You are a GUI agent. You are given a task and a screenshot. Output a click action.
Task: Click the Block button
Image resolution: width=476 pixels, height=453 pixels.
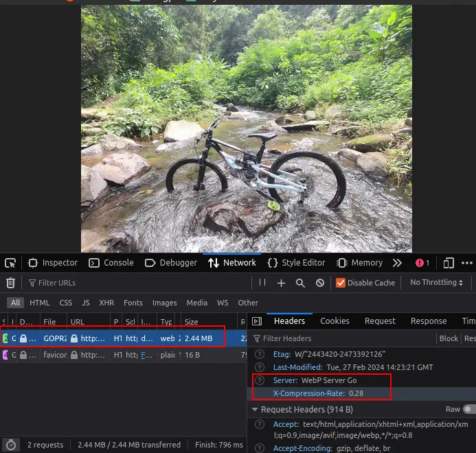point(449,338)
